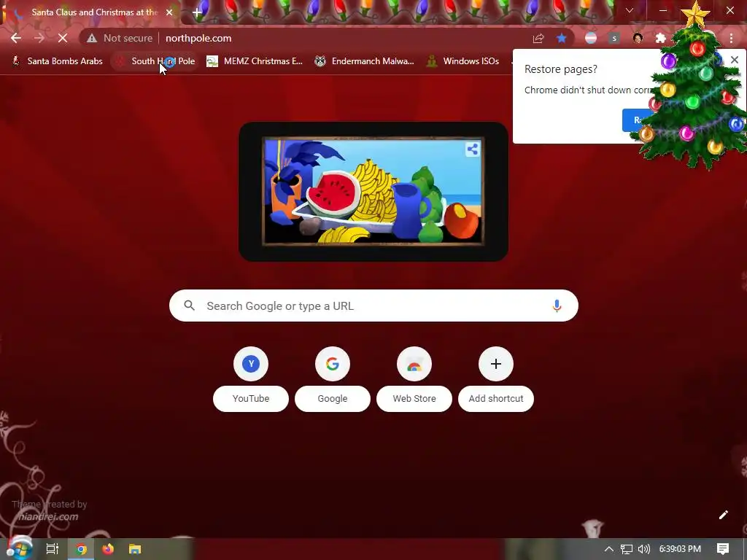Click the Search Google or type a URL box

click(x=373, y=306)
